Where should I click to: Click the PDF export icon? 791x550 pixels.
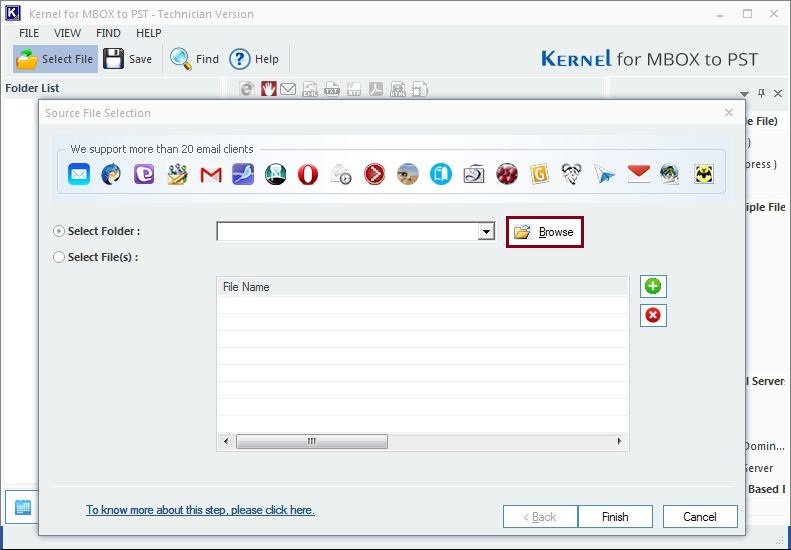coord(375,89)
